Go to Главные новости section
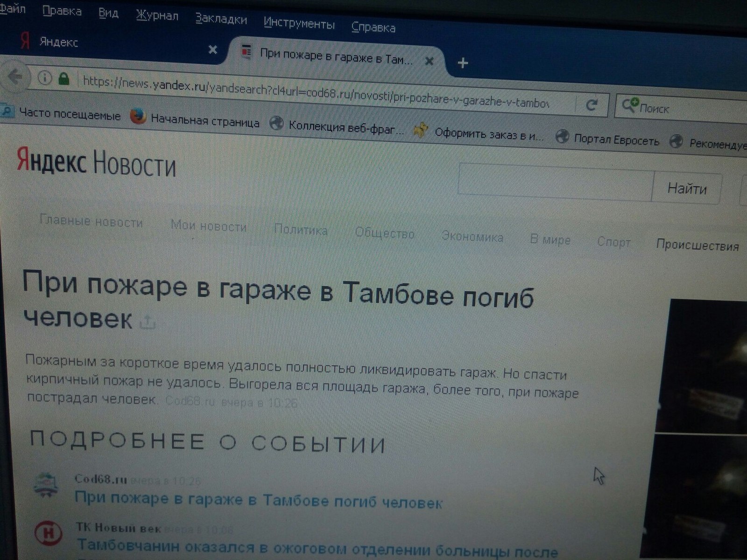 (91, 221)
